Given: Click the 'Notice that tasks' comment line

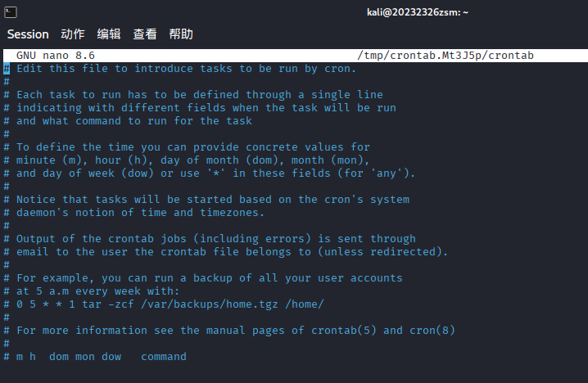Looking at the screenshot, I should coord(212,200).
